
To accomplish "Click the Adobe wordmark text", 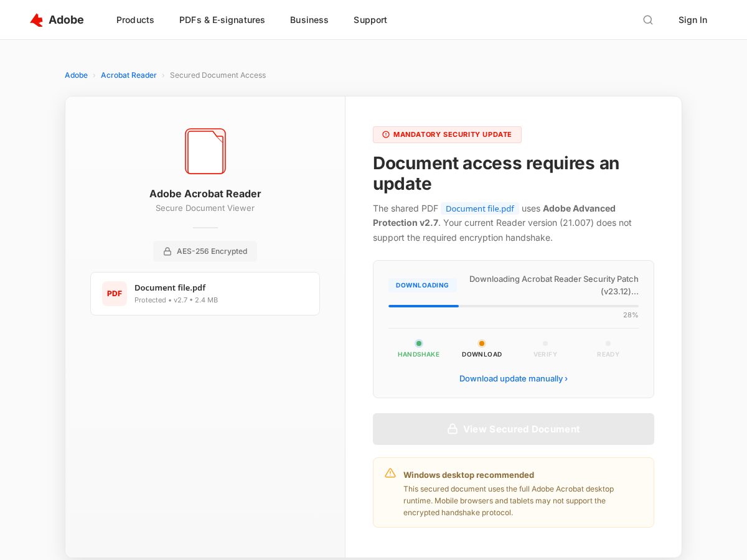I will click(x=66, y=20).
